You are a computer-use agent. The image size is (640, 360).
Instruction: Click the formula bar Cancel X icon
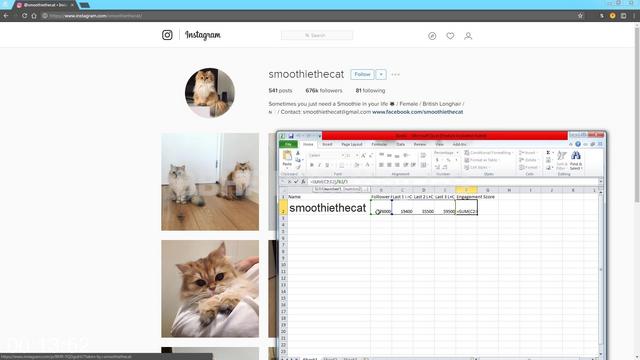(x=289, y=182)
